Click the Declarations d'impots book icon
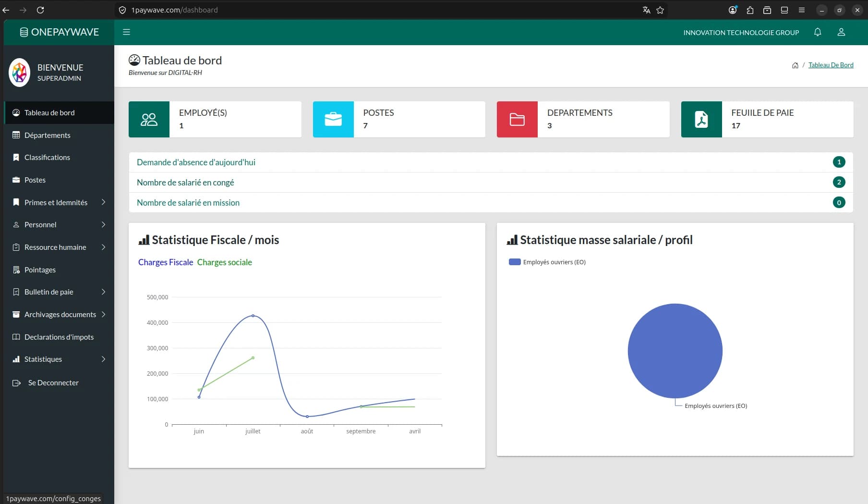 [x=16, y=337]
